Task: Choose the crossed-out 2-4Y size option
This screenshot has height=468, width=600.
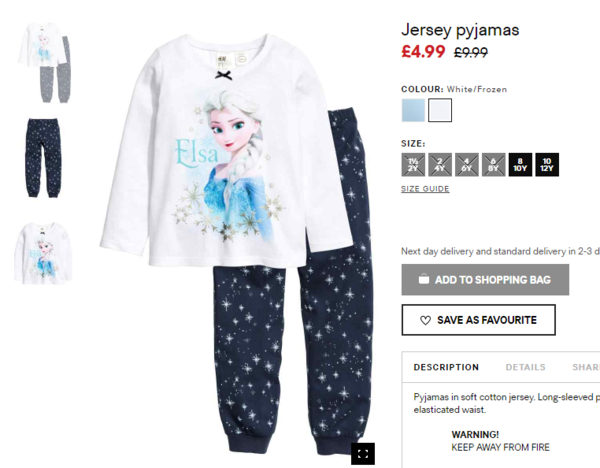Action: coord(440,165)
